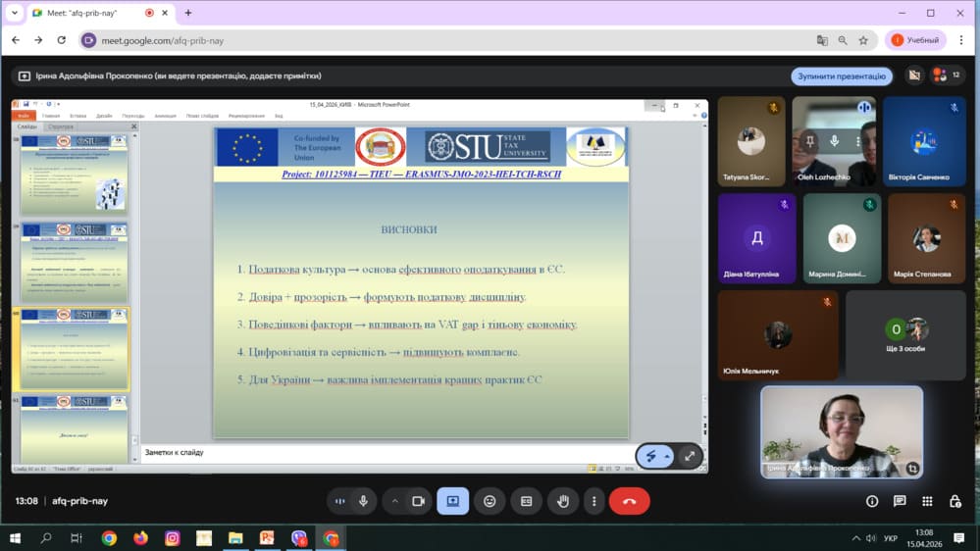Expand the presentation options arrow beside lightning icon
This screenshot has height=551, width=980.
[x=666, y=457]
